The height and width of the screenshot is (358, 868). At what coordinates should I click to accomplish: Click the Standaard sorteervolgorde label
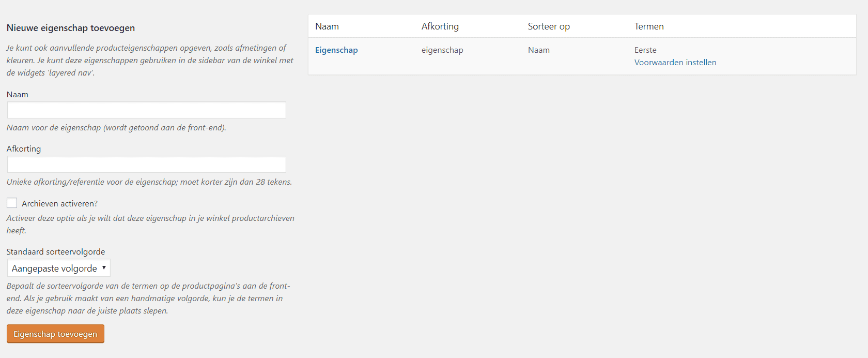56,252
